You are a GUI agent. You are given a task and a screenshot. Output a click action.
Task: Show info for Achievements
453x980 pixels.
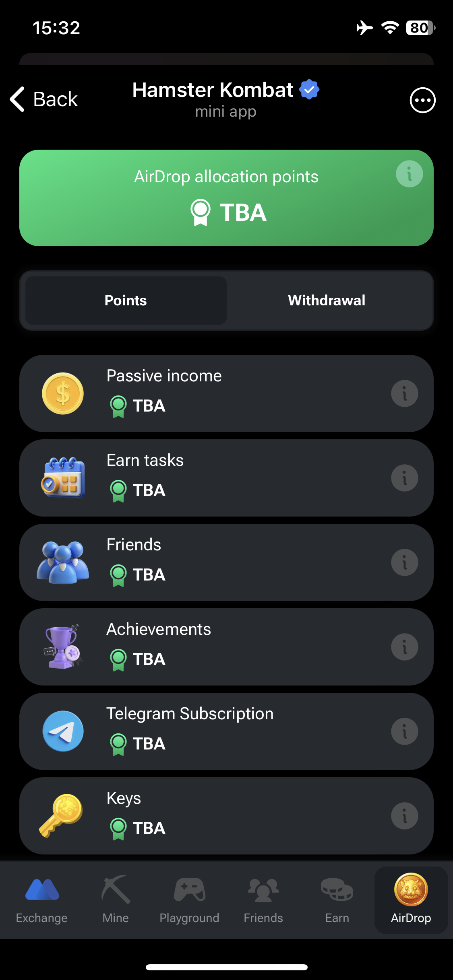pyautogui.click(x=404, y=647)
